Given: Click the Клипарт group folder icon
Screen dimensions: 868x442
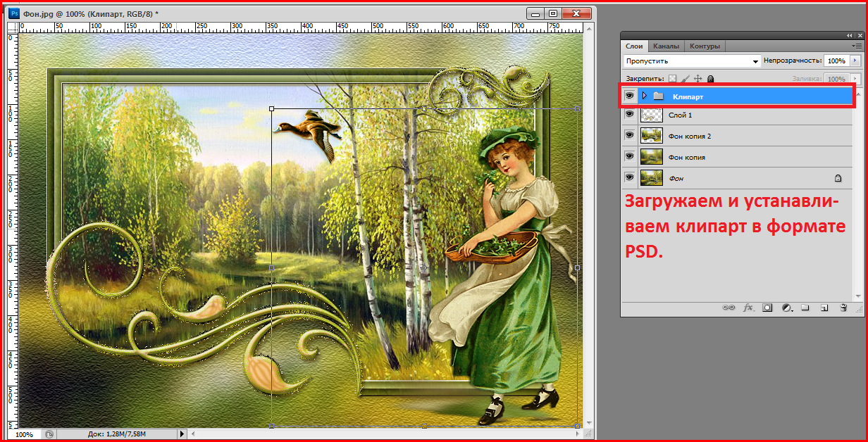Looking at the screenshot, I should (659, 95).
